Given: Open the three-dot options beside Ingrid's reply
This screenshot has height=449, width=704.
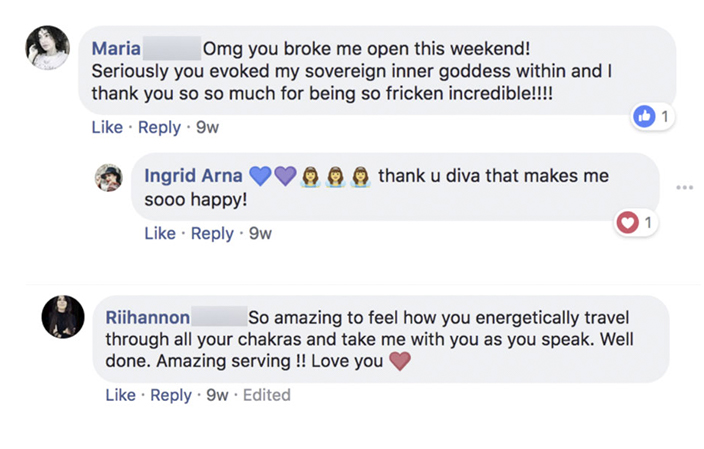Looking at the screenshot, I should coord(684,187).
